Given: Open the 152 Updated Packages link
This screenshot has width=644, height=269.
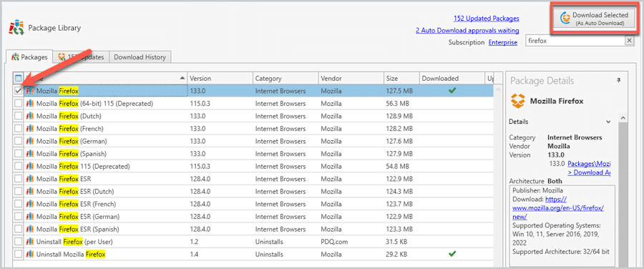Looking at the screenshot, I should pyautogui.click(x=487, y=19).
